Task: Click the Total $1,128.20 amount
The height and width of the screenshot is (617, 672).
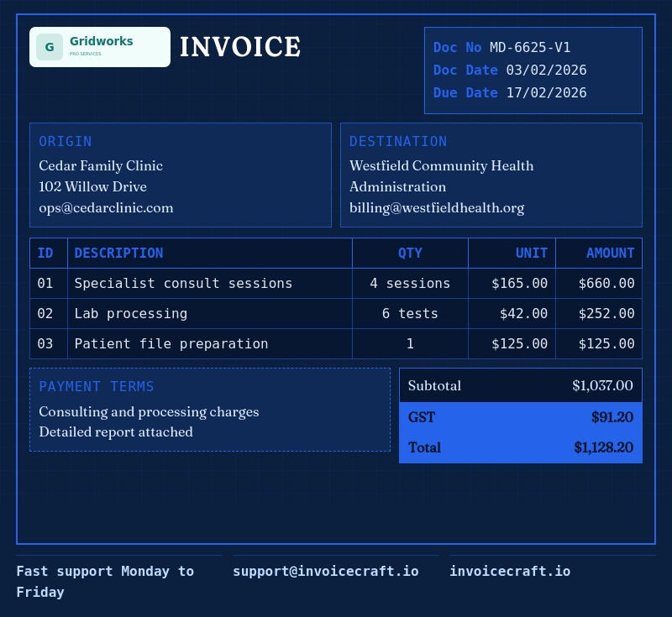Action: [x=603, y=447]
